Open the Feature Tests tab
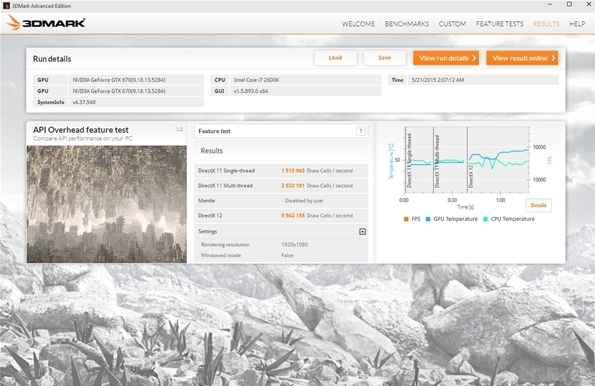This screenshot has height=386, width=595. pyautogui.click(x=499, y=24)
